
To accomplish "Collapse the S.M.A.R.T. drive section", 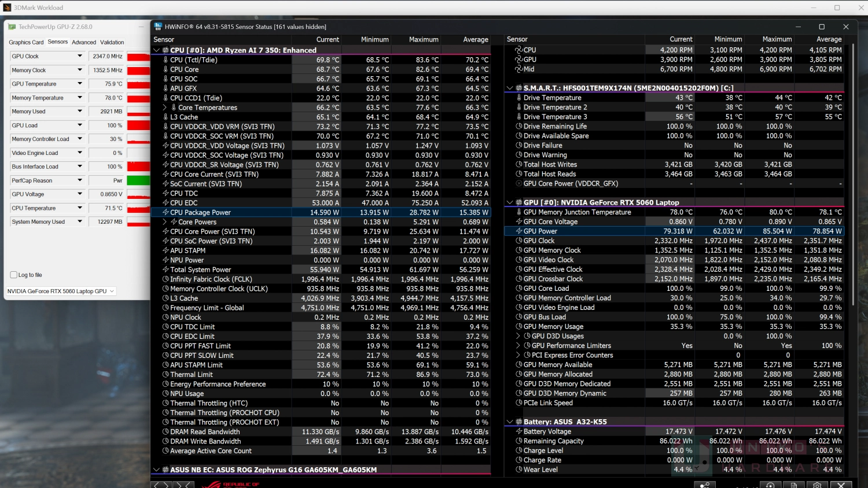I will 510,88.
